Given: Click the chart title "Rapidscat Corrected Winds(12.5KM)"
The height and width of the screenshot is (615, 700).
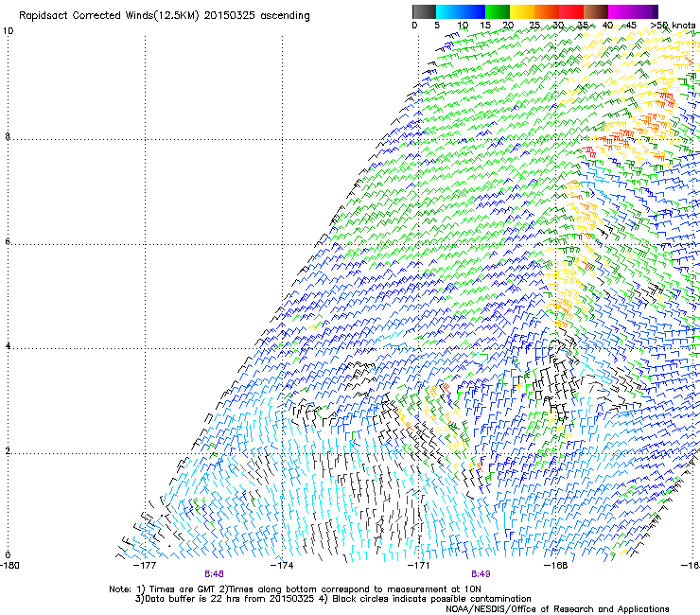Looking at the screenshot, I should (x=109, y=16).
